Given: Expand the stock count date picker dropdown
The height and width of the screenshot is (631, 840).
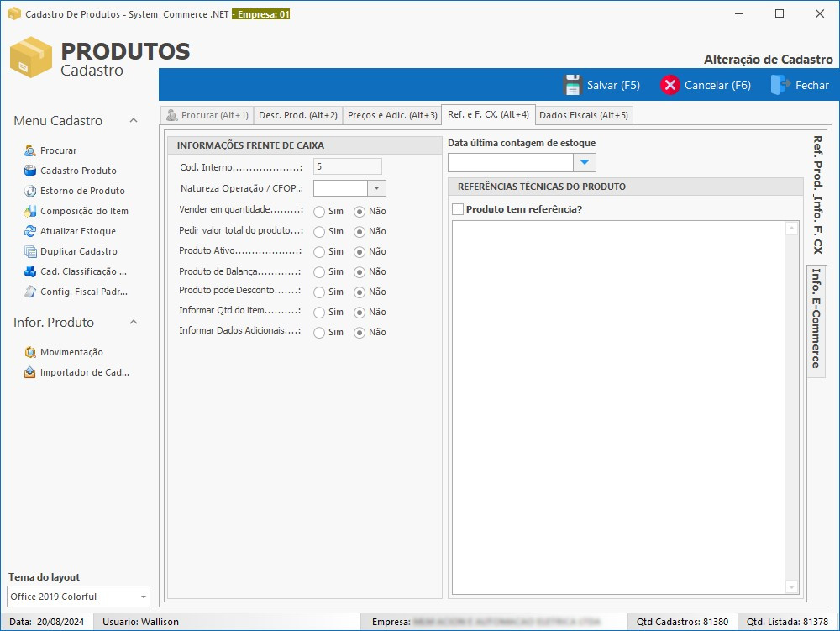Looking at the screenshot, I should click(585, 162).
